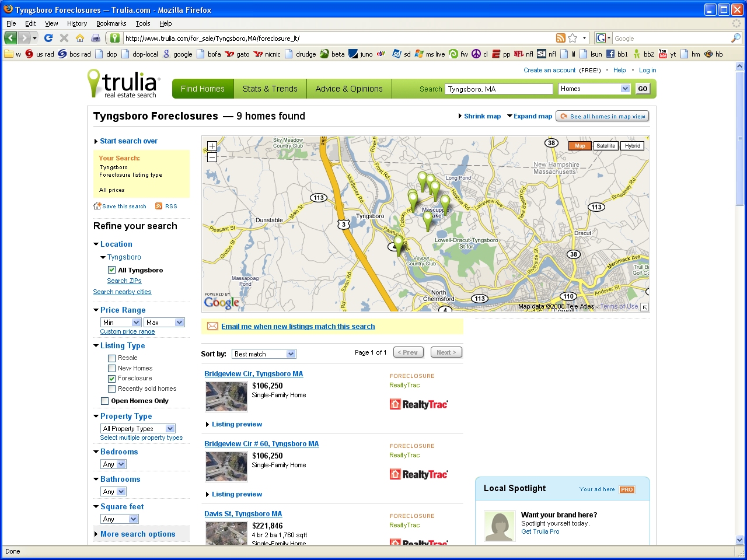Select the Find Homes tab
The image size is (747, 560).
tap(203, 89)
